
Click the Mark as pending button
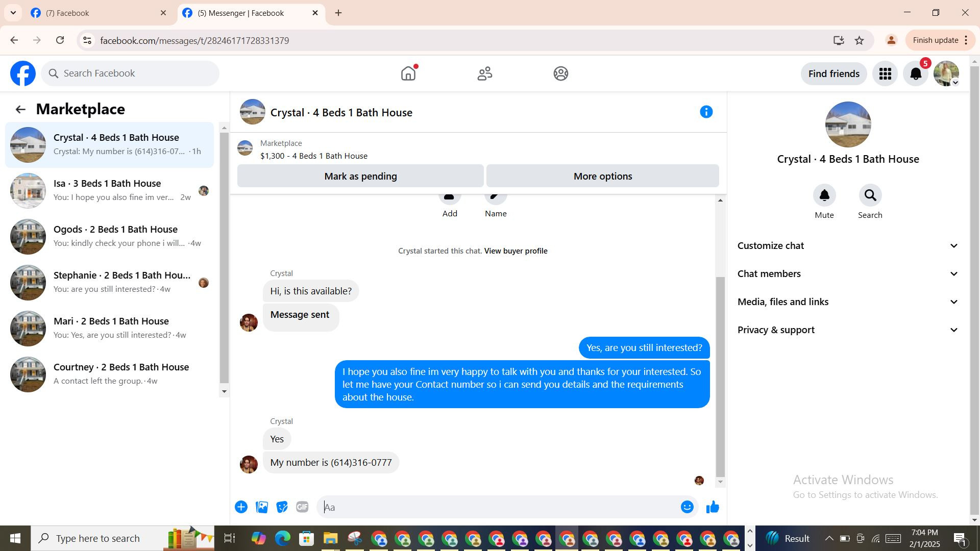[360, 177]
